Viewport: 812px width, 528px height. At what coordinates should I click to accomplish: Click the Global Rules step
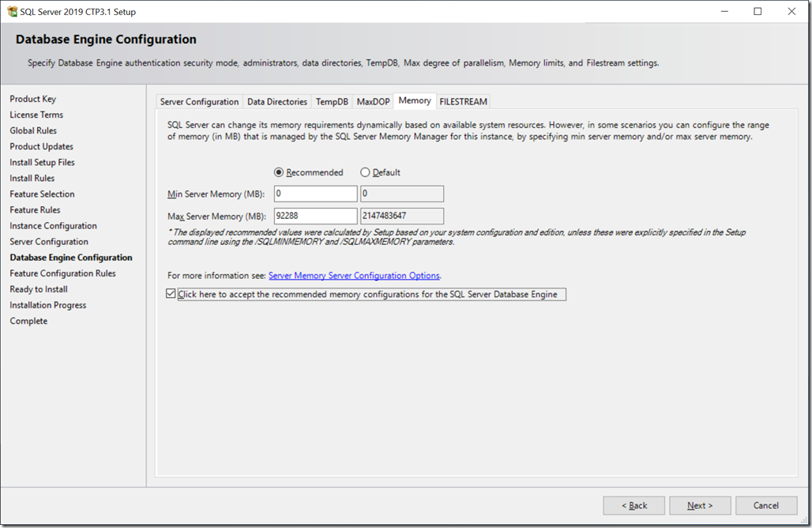[x=33, y=130]
